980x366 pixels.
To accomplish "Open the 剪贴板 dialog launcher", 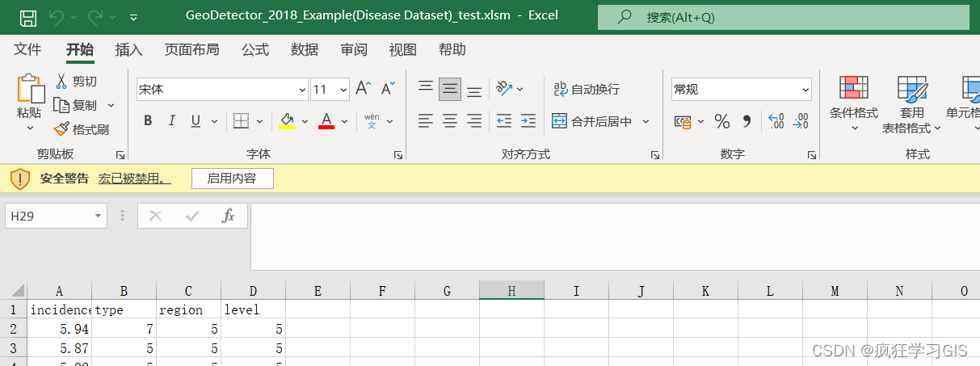I will click(x=120, y=154).
